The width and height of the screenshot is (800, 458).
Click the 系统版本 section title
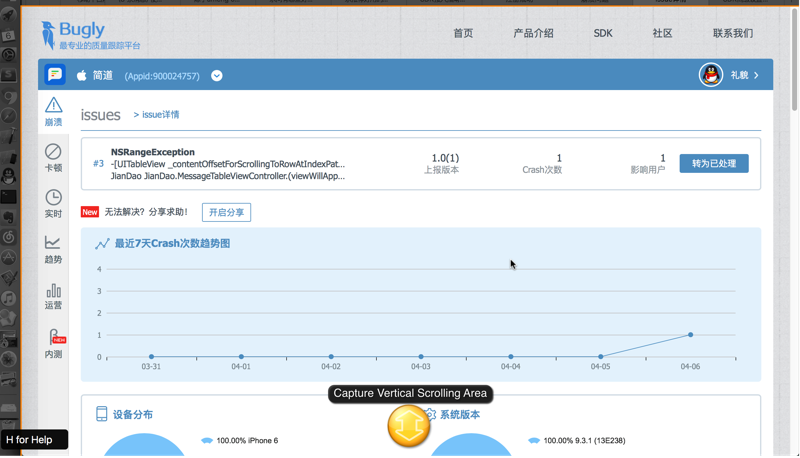point(460,415)
